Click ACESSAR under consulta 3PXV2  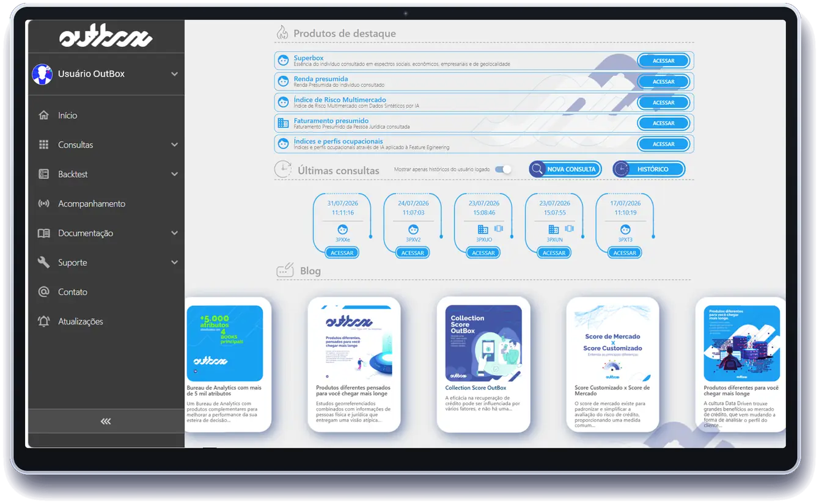coord(413,252)
